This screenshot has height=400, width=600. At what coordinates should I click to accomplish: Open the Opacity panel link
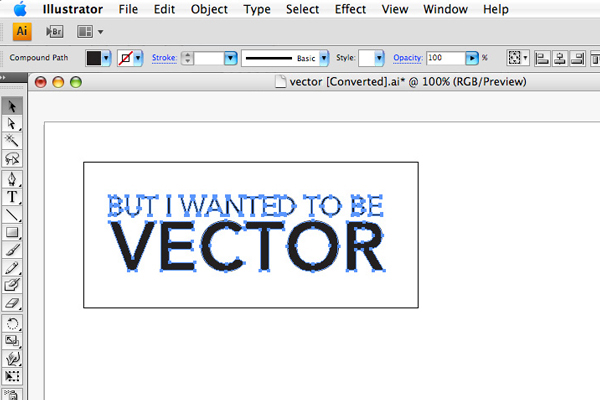(408, 58)
